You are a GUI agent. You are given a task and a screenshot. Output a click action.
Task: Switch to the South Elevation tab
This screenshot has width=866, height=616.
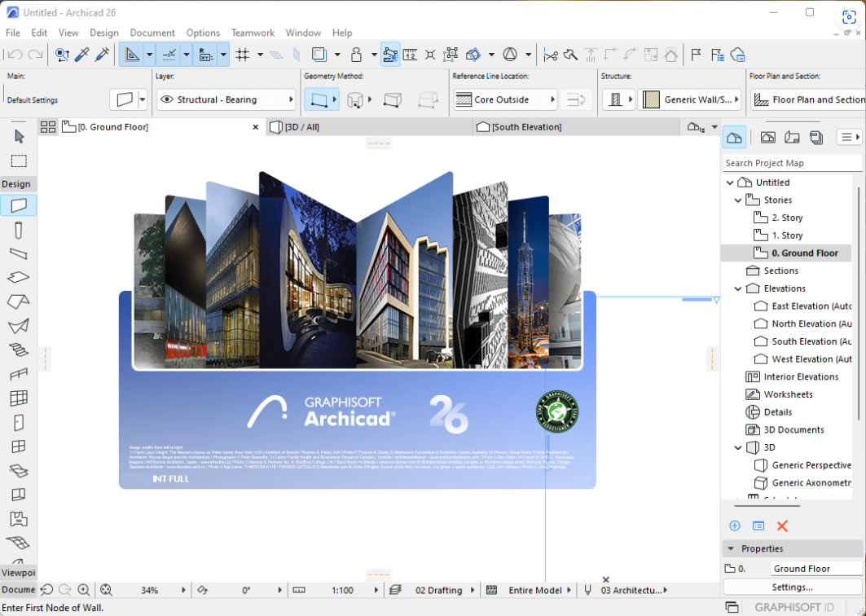(x=574, y=127)
